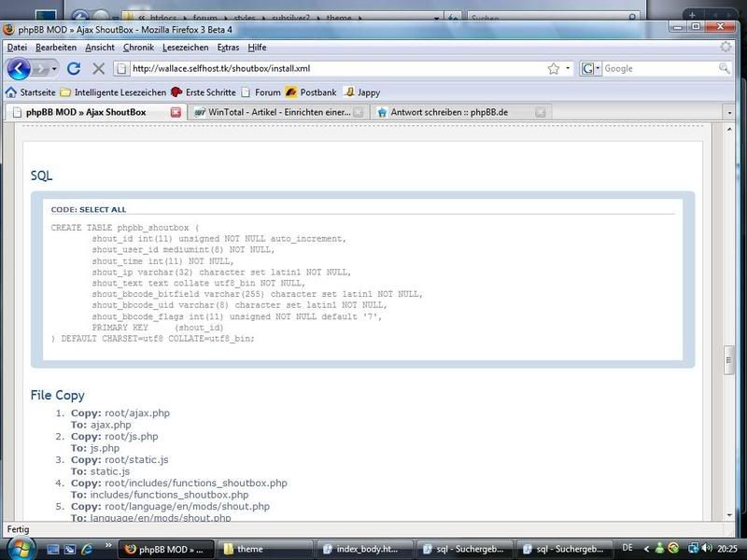The height and width of the screenshot is (560, 747).
Task: Switch to the phpBB MOD Ajax ShoutBox tab
Action: coord(95,112)
